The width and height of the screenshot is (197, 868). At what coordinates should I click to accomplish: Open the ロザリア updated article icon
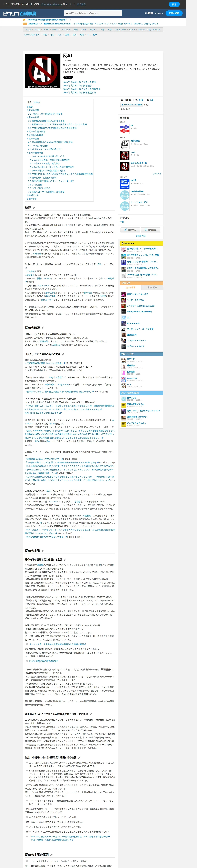click(124, 360)
